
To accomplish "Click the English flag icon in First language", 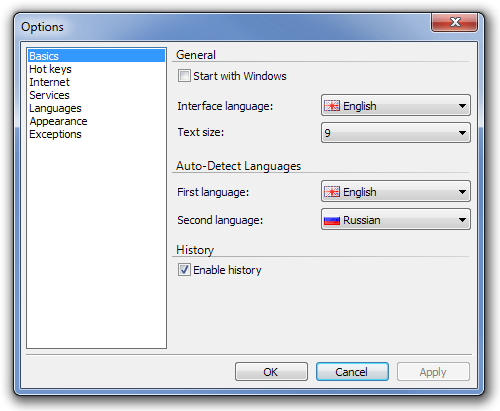I will [332, 192].
